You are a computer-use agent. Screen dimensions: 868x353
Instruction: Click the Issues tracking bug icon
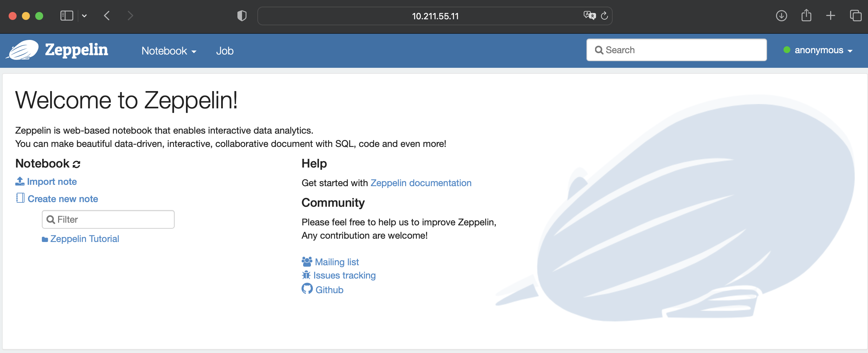[x=306, y=275]
